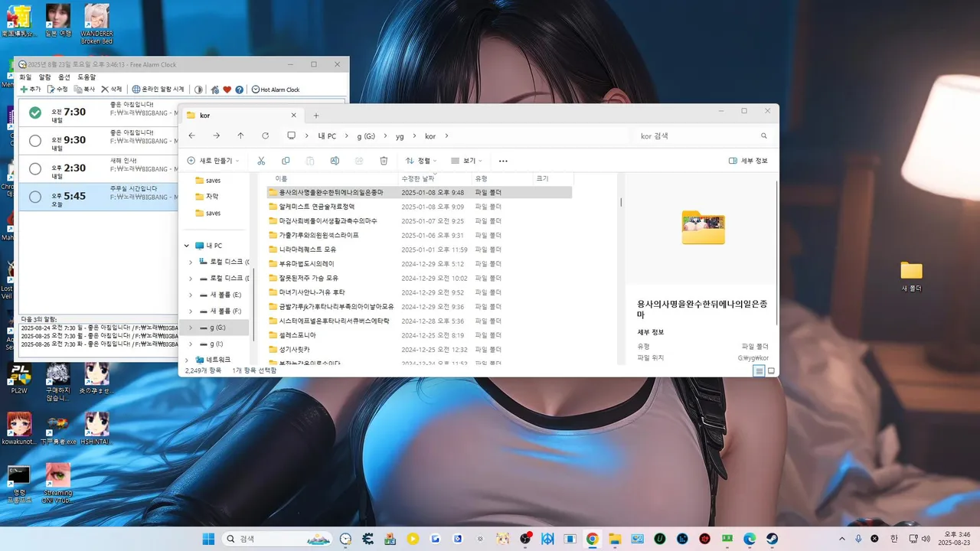Open the online alarm clock (온라인 알람 시계) link
Viewport: 980px width, 551px height.
point(158,90)
